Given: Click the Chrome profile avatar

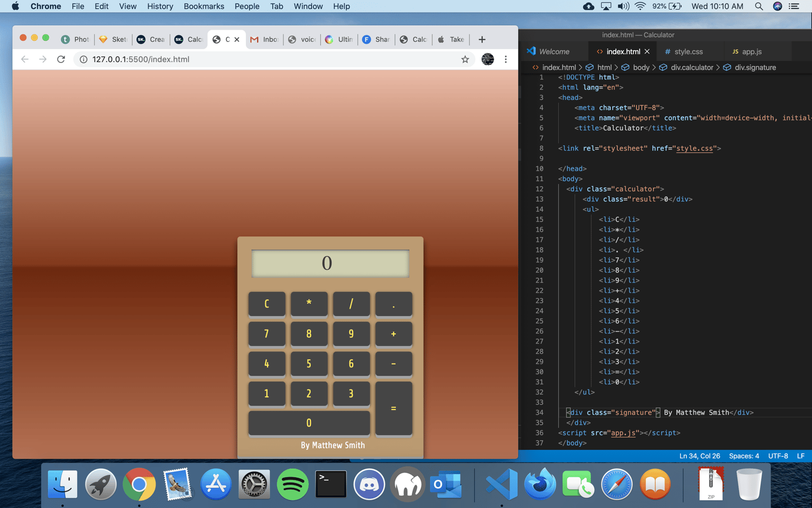Looking at the screenshot, I should [x=487, y=59].
